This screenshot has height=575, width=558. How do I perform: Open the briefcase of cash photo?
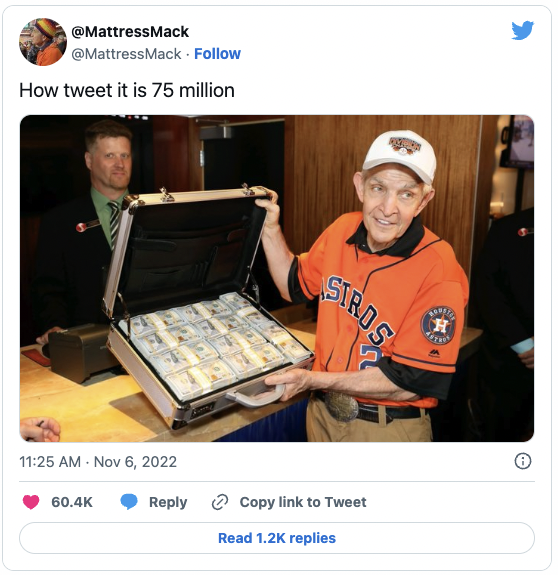tap(277, 278)
